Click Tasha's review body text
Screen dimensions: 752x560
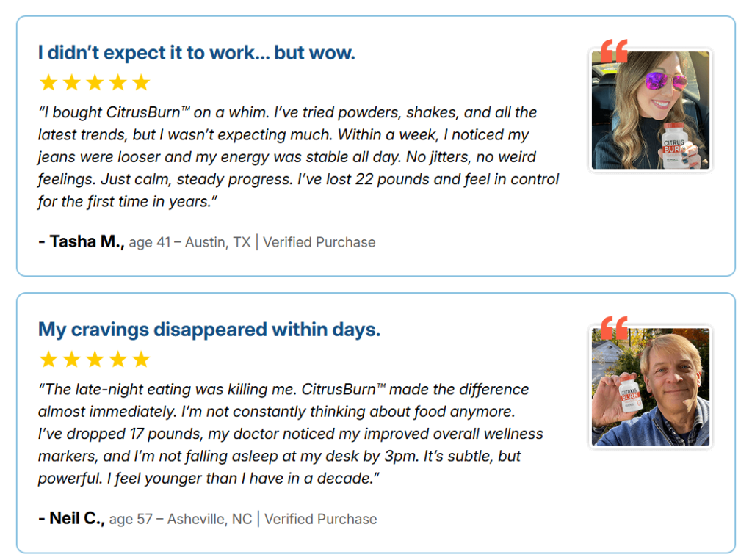(x=294, y=156)
